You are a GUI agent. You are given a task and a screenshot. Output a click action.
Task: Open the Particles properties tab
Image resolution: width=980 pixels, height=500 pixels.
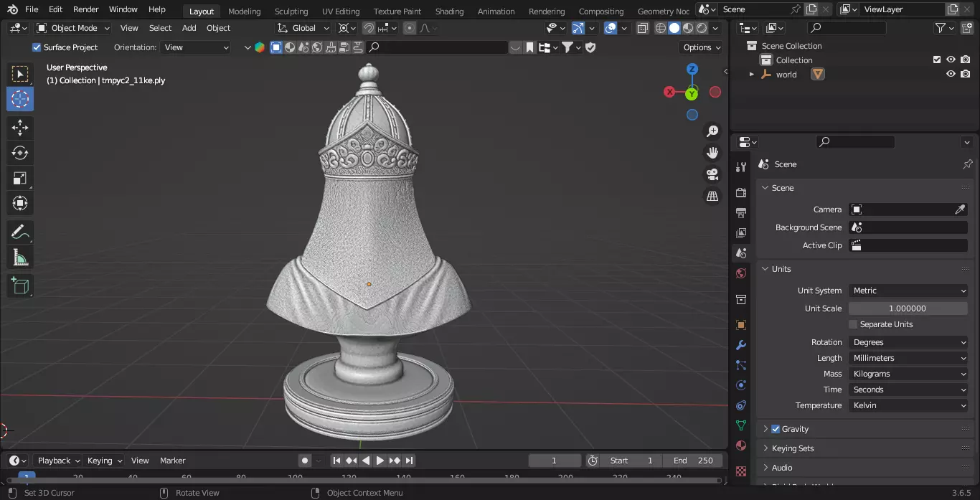pyautogui.click(x=741, y=365)
